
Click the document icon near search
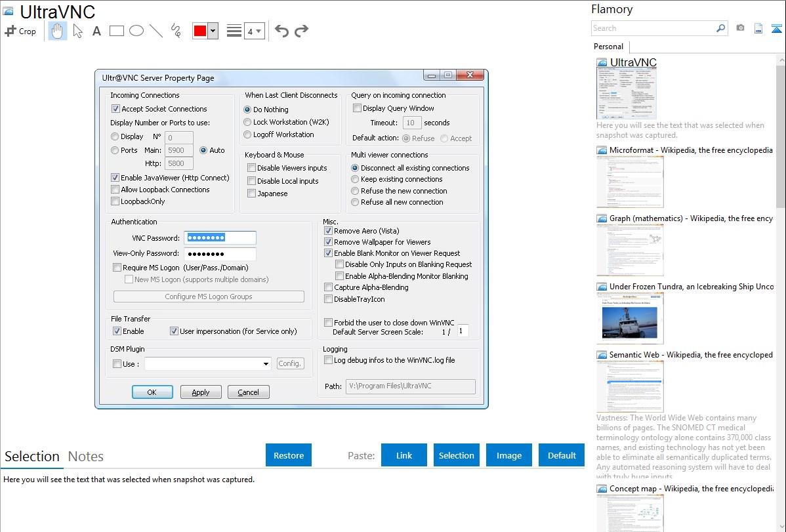point(758,28)
